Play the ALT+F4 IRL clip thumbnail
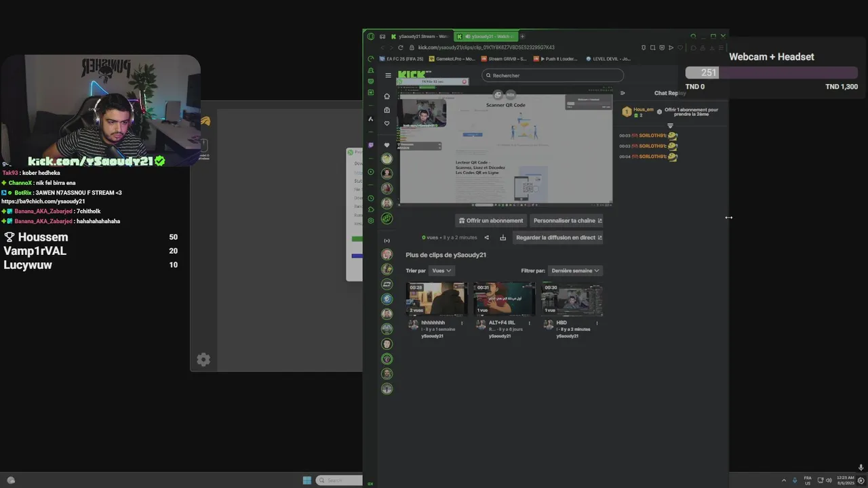Image resolution: width=868 pixels, height=488 pixels. click(504, 299)
